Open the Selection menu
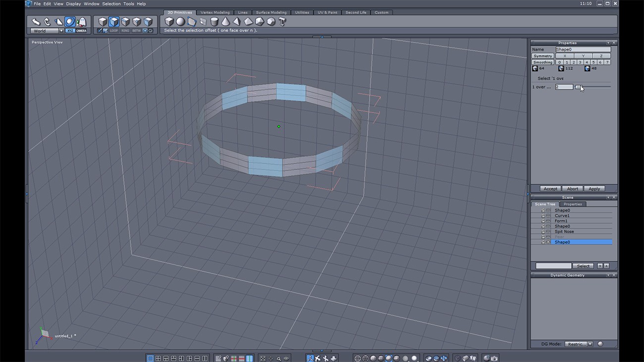 coord(111,3)
